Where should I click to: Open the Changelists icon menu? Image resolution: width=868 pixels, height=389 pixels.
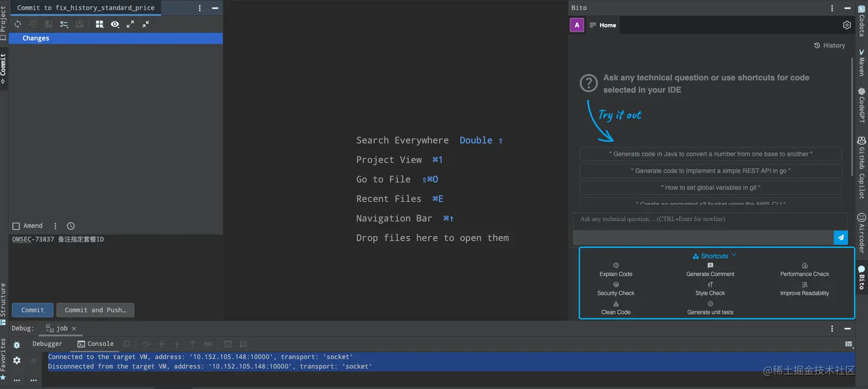click(64, 24)
